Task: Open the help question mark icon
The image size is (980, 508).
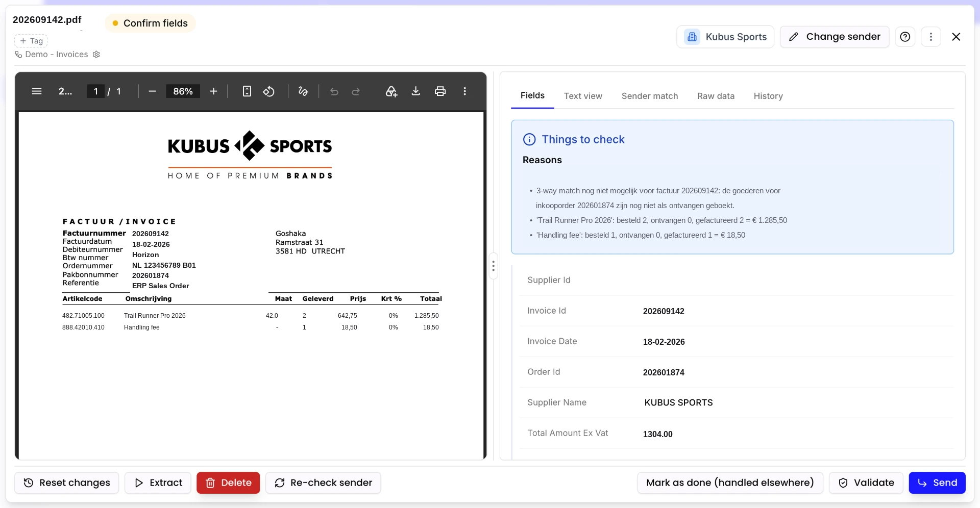Action: pos(905,37)
